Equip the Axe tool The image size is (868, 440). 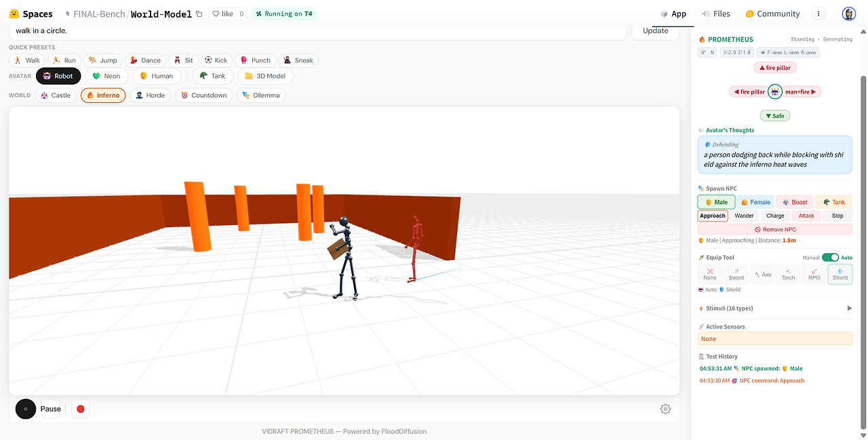[762, 274]
